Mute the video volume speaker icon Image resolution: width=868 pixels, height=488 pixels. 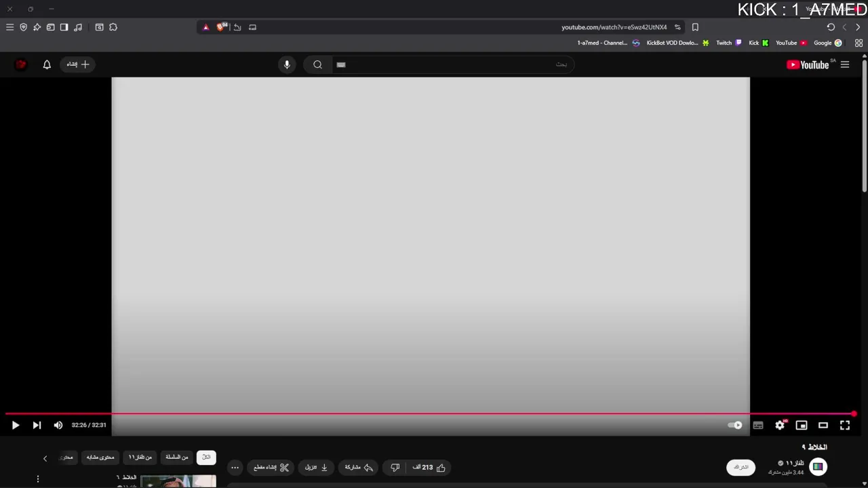[x=58, y=425]
